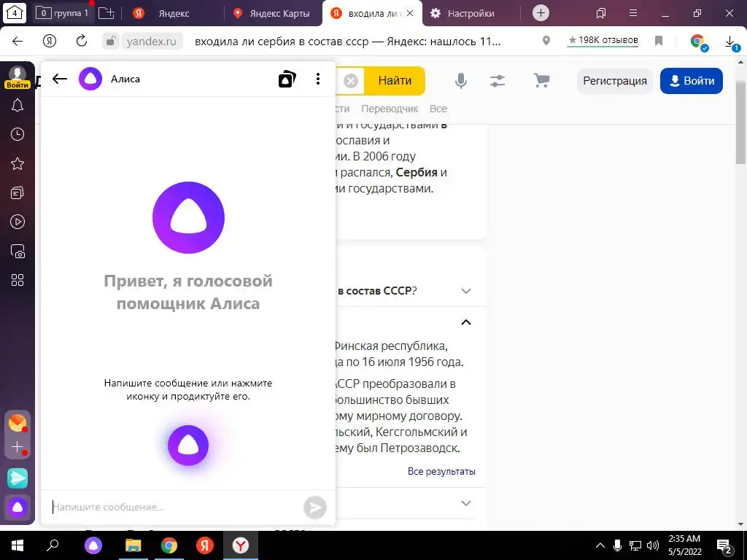747x560 pixels.
Task: Open tab group "группа 1"
Action: (63, 13)
